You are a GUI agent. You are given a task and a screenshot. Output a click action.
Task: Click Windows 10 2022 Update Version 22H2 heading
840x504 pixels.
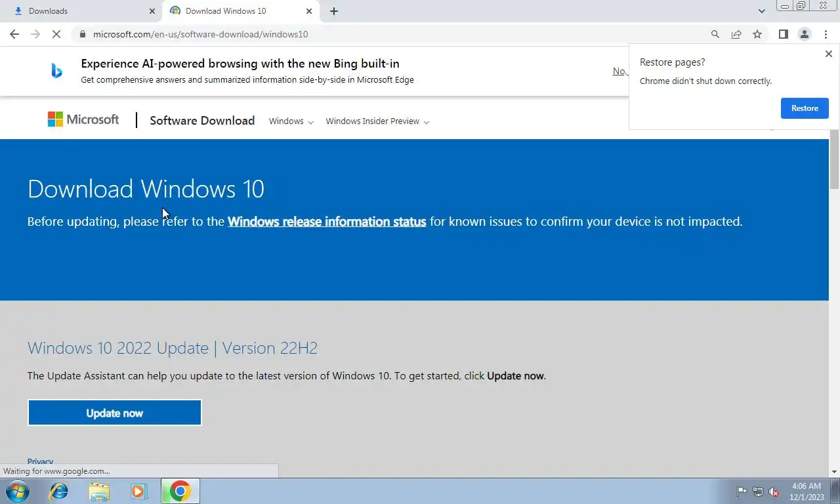pos(173,348)
